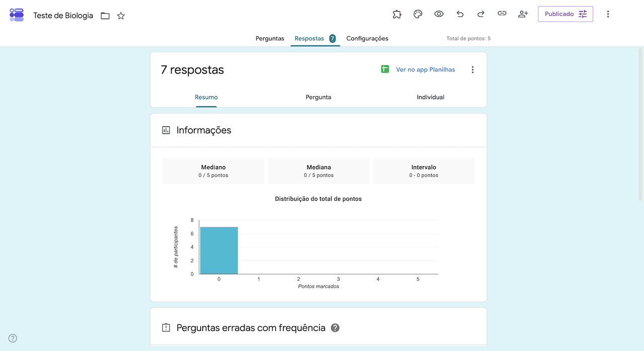Add collaborators with person-plus icon

point(523,14)
